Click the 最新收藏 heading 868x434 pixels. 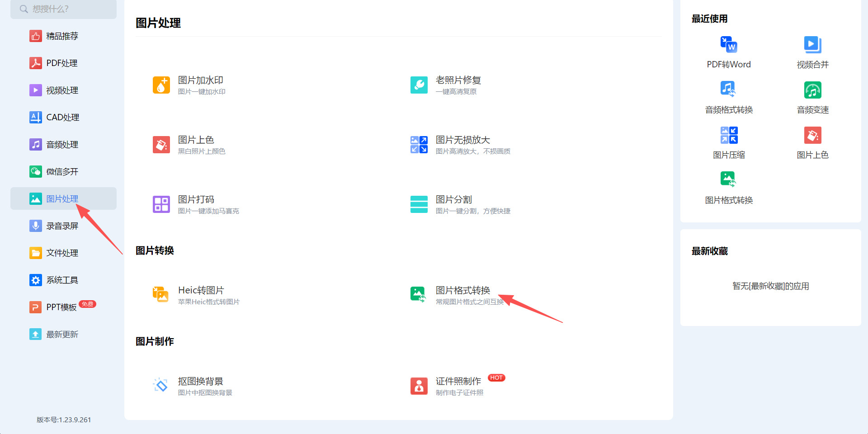pos(710,251)
